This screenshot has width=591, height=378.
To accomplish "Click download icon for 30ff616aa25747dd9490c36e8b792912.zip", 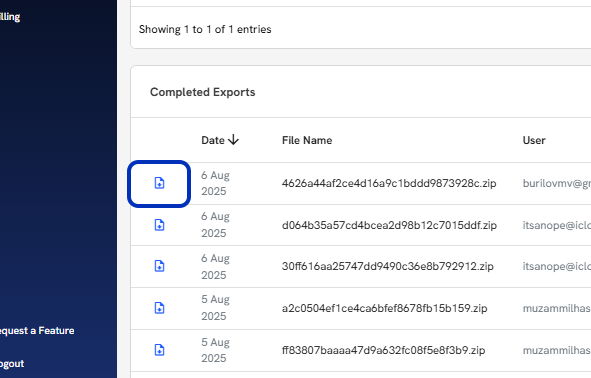I will point(159,266).
